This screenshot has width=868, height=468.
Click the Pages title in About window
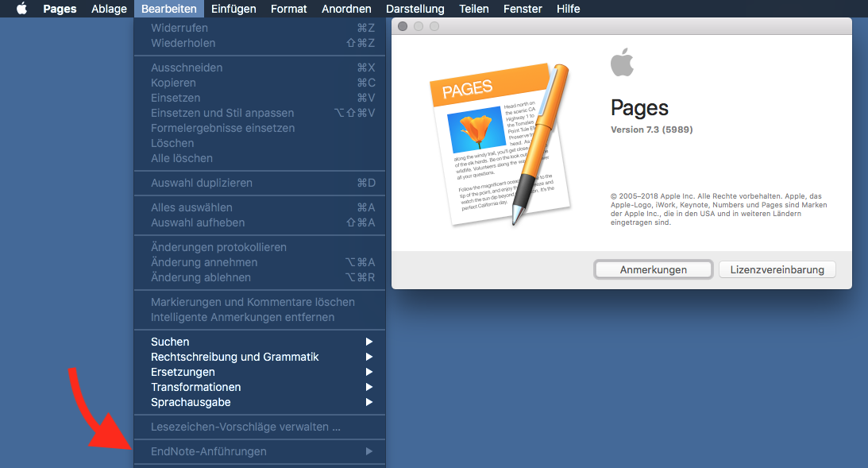(x=639, y=107)
